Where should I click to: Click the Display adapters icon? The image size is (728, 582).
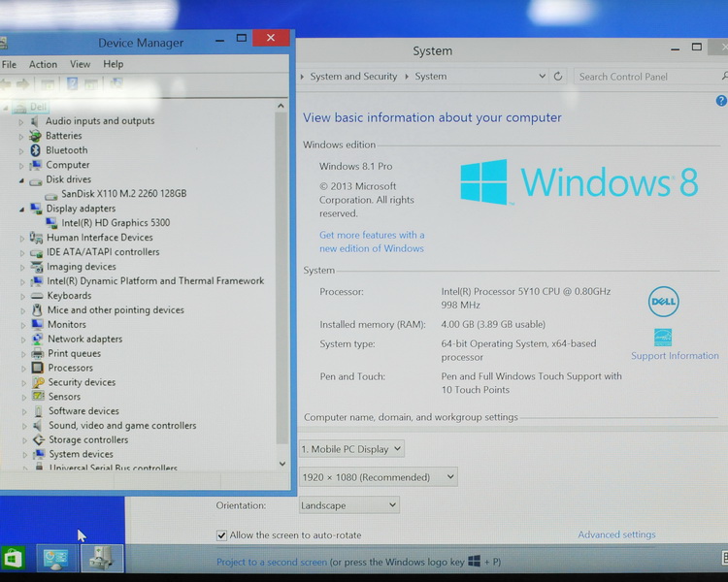[36, 209]
